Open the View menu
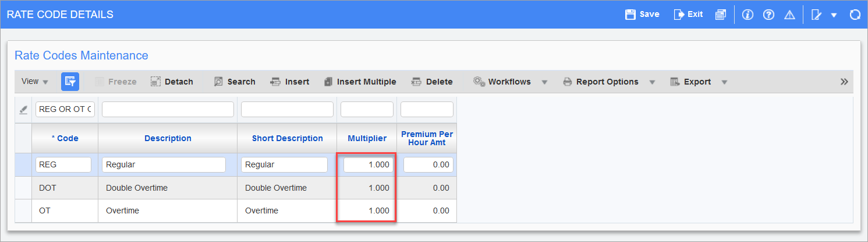Image resolution: width=868 pixels, height=242 pixels. tap(34, 82)
